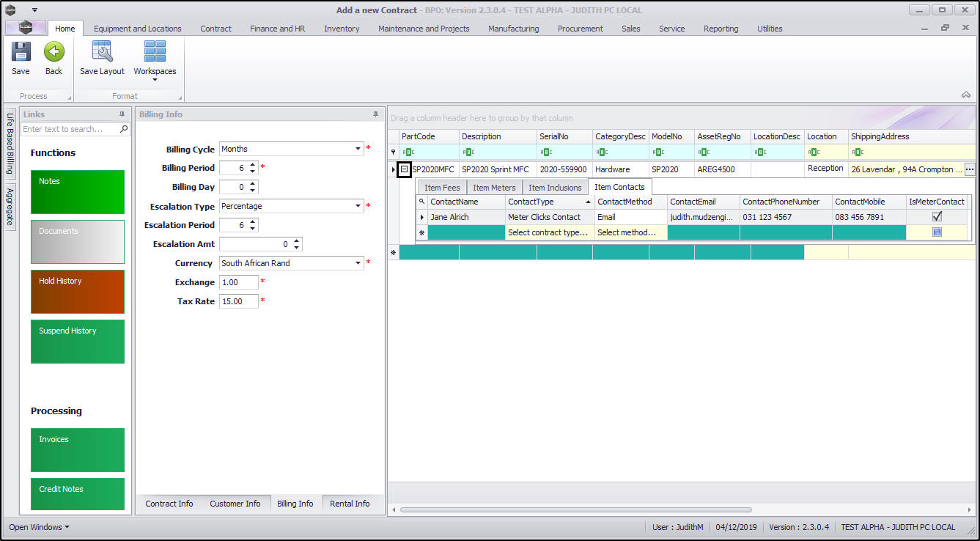This screenshot has height=541, width=980.
Task: Uncheck IsMeterContact for Jane Alrich
Action: (937, 217)
